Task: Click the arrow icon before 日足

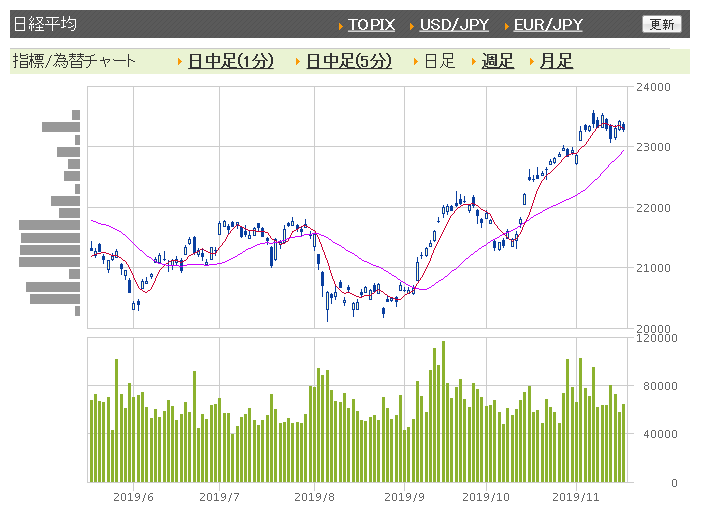Action: (x=416, y=62)
